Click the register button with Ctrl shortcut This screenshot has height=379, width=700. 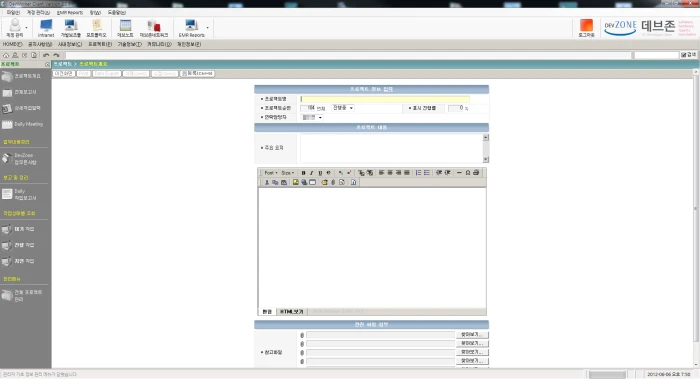tap(197, 73)
